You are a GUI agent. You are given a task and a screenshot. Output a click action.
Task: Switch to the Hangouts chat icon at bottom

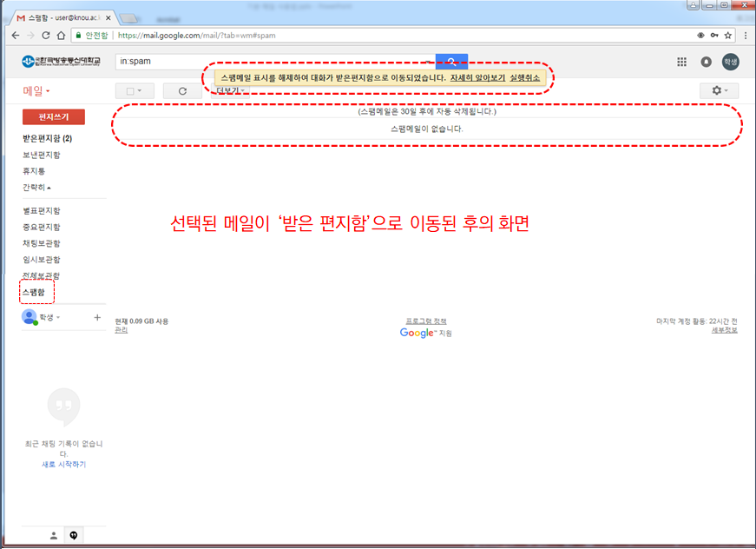(74, 535)
